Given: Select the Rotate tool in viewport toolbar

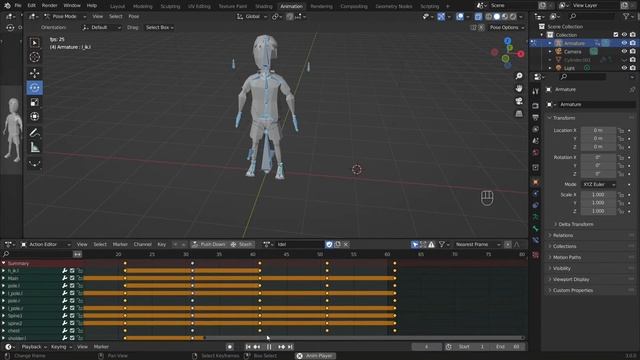Looking at the screenshot, I should pos(35,87).
